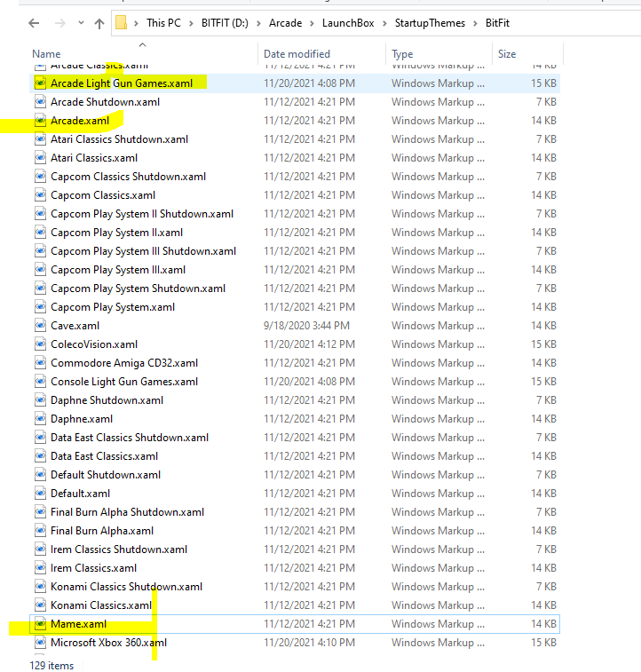Click date 11/20/2021 4:10 PM of Xbox 360 file
Screen dimensions: 641x672
pos(309,643)
